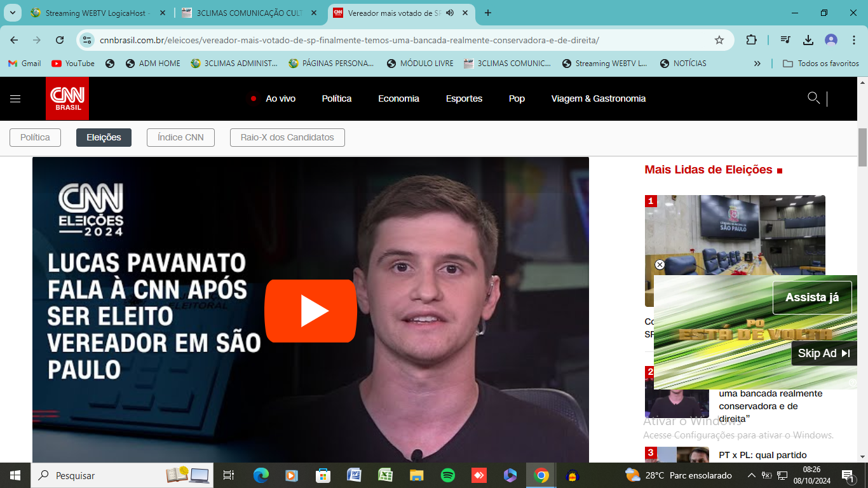
Task: Play the Lucas Pavanato video
Action: (x=311, y=311)
